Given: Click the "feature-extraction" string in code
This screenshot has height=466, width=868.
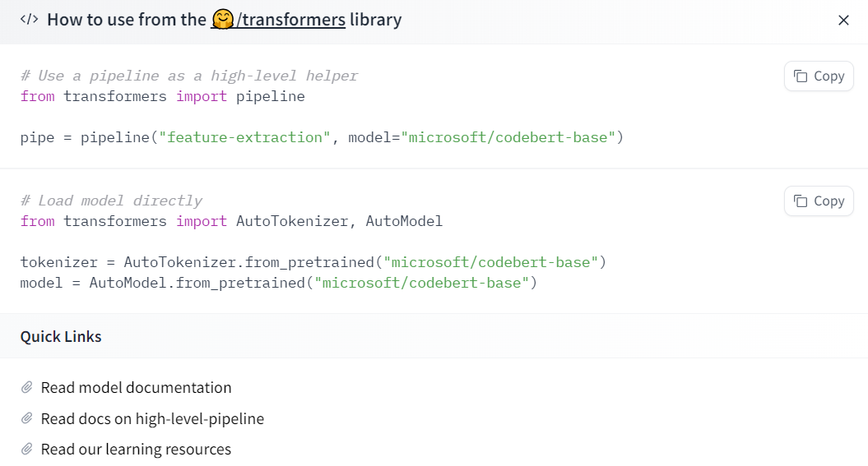Looking at the screenshot, I should tap(245, 137).
